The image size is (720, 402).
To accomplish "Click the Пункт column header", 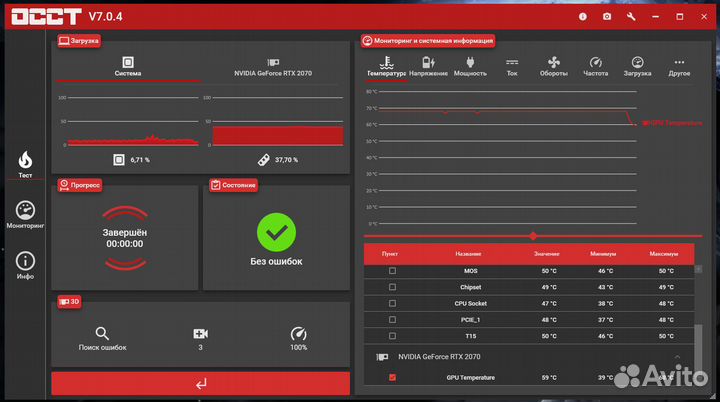I will coord(390,254).
